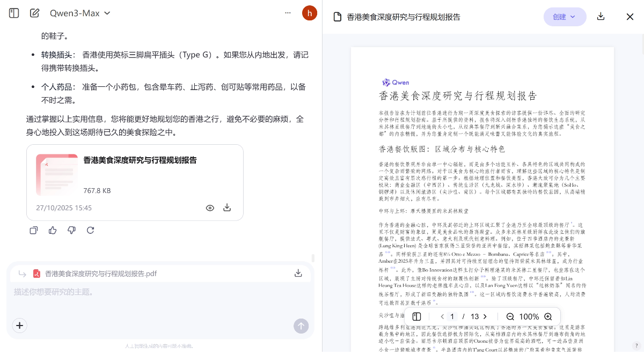The width and height of the screenshot is (644, 362).
Task: Expand the 创建 dropdown in the viewer
Action: (x=565, y=17)
